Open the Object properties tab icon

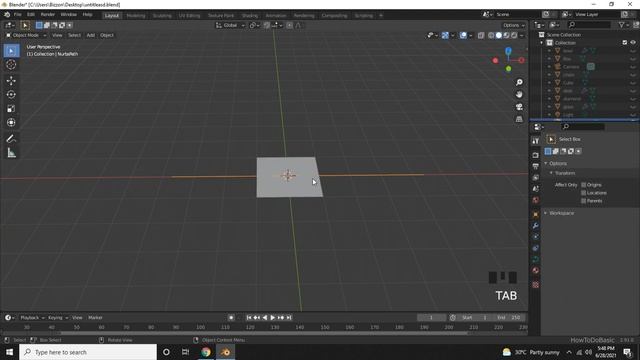point(536,214)
